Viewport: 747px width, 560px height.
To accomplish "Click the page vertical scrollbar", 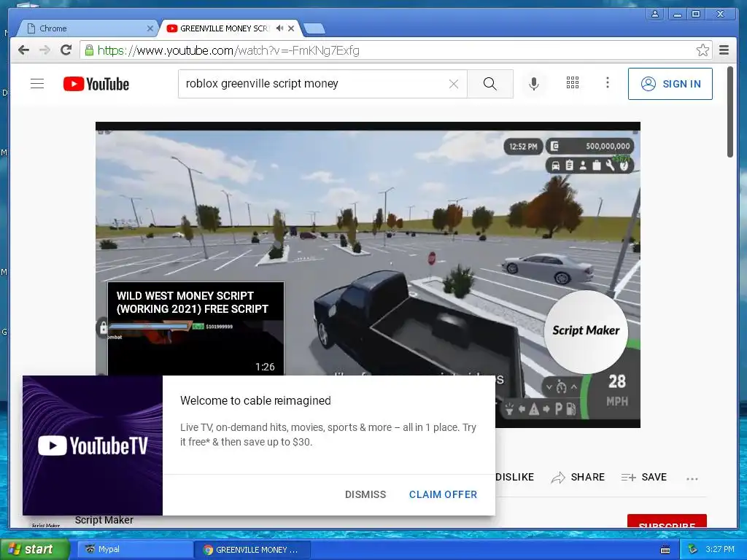I will (729, 112).
